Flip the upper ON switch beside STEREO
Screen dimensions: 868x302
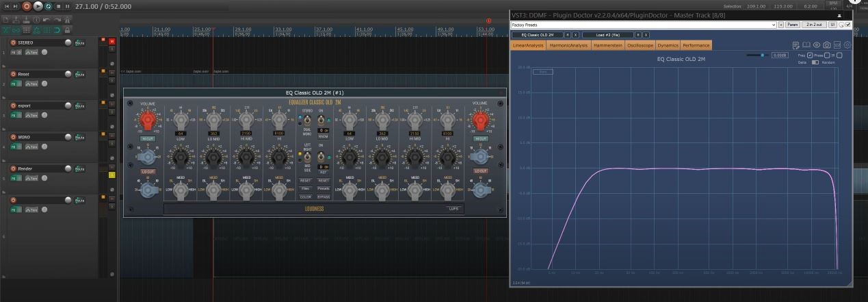[321, 121]
